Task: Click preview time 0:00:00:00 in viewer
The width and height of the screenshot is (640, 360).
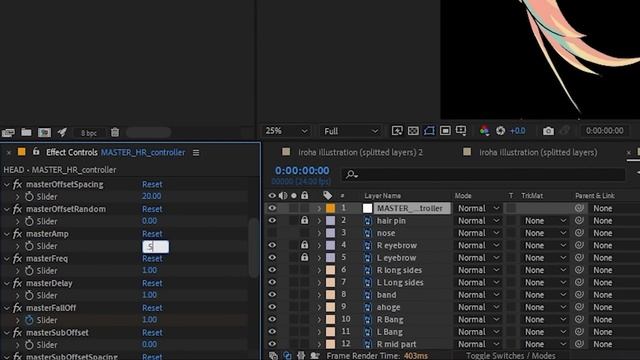Action: [604, 131]
